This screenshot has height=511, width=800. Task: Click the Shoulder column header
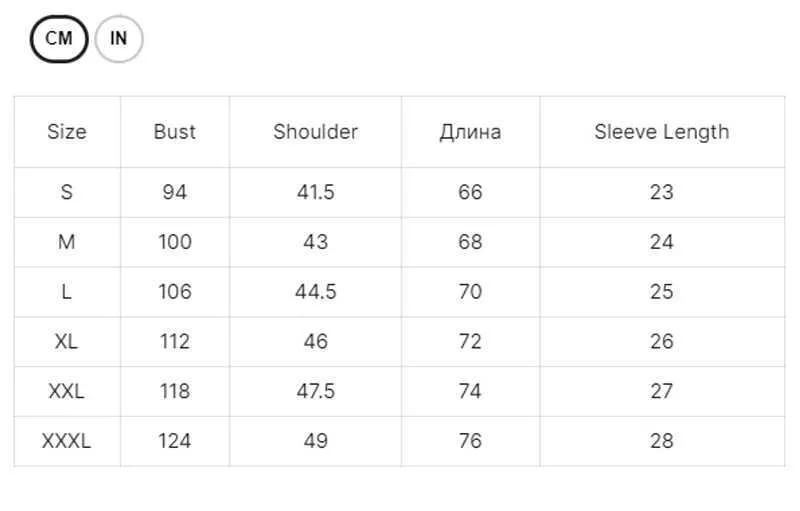(x=315, y=132)
